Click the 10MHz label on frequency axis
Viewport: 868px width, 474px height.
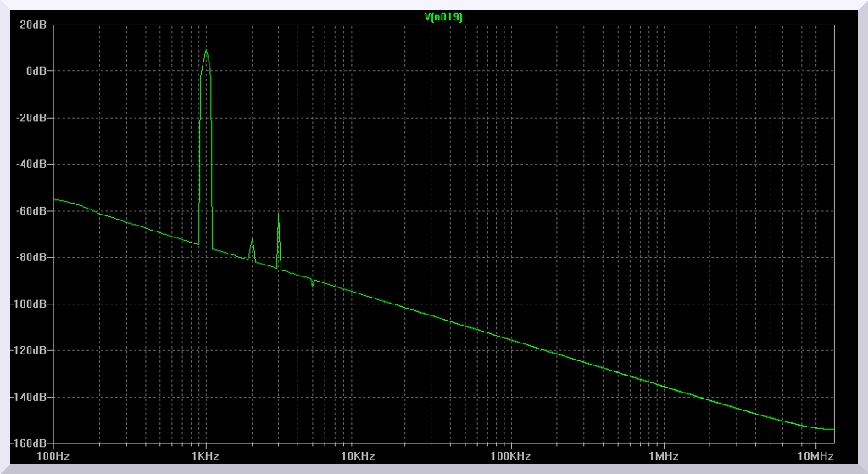[x=815, y=456]
